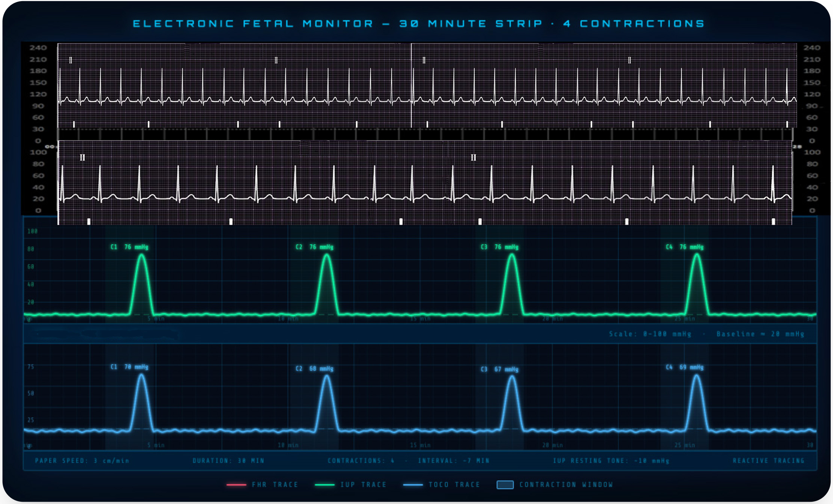Viewport: 833px width, 504px height.
Task: Select the IUP TRACE legend swatch
Action: pos(325,484)
